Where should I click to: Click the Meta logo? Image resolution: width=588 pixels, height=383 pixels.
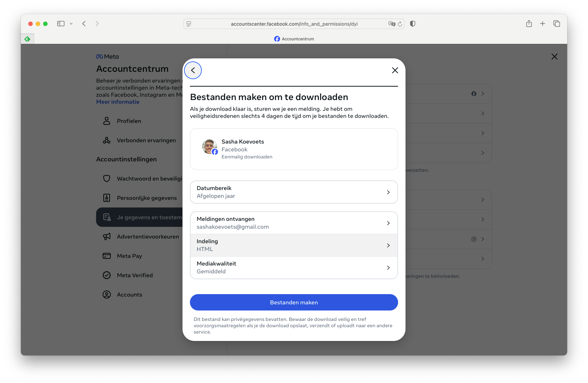(x=107, y=57)
